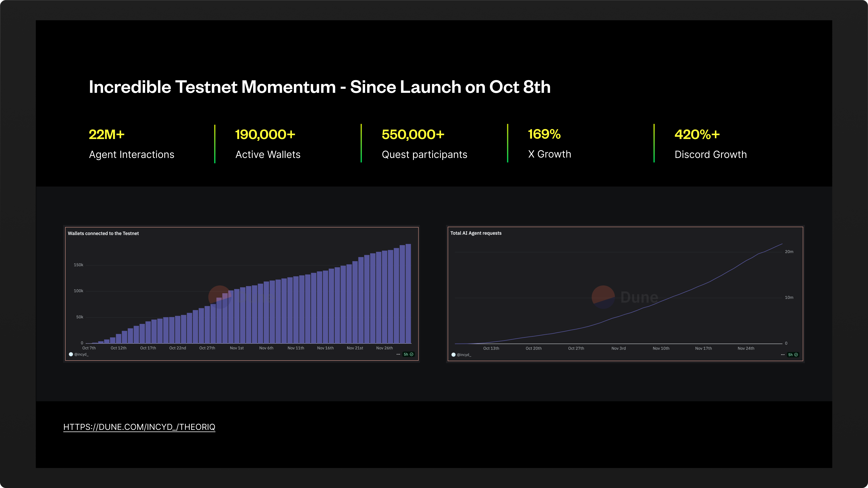The image size is (868, 488).
Task: Click the 550,000+ statistic value
Action: click(413, 134)
